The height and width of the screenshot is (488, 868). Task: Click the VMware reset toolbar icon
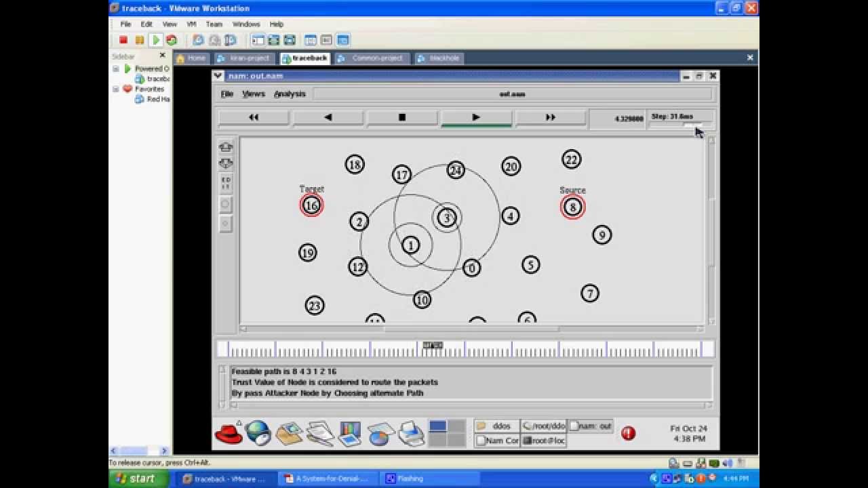click(172, 41)
